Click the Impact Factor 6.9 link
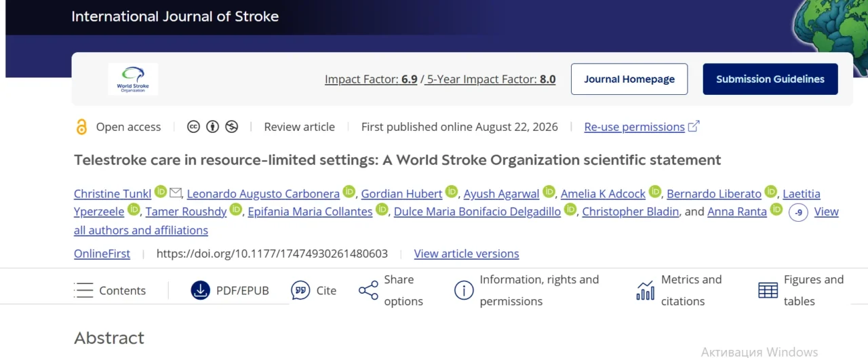Image resolution: width=868 pixels, height=358 pixels. tap(371, 79)
